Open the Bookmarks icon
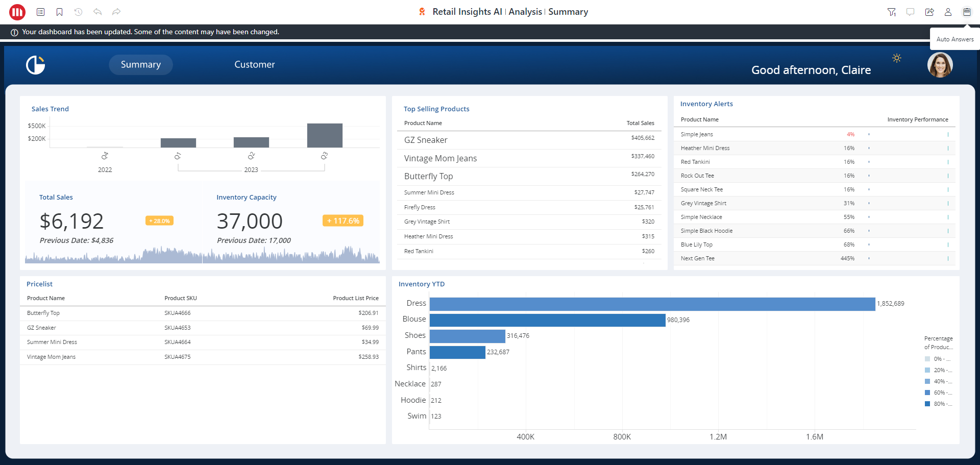This screenshot has height=465, width=980. click(60, 12)
